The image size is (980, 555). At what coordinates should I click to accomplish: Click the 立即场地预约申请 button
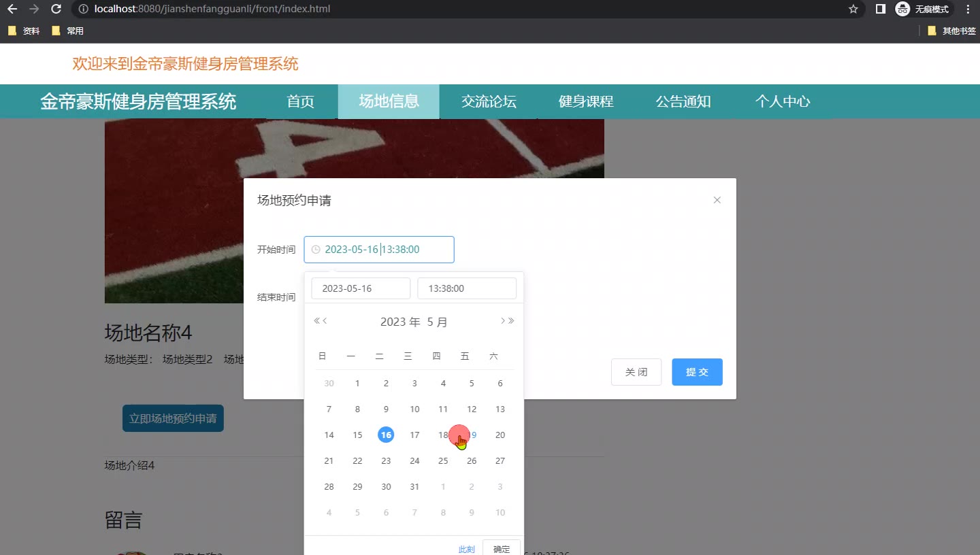pyautogui.click(x=173, y=418)
